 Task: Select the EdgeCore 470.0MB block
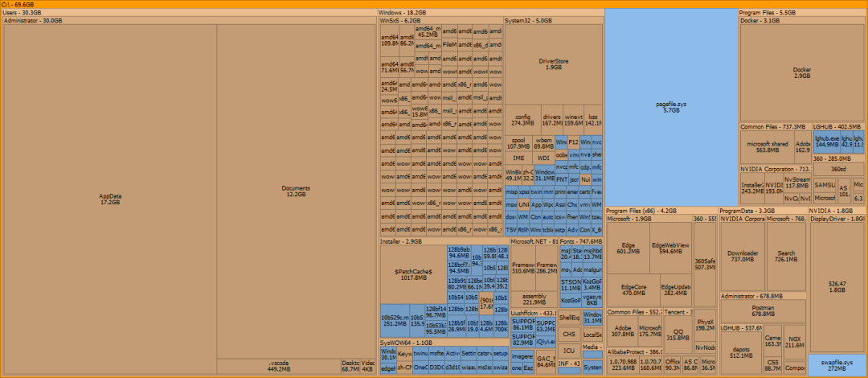point(633,290)
